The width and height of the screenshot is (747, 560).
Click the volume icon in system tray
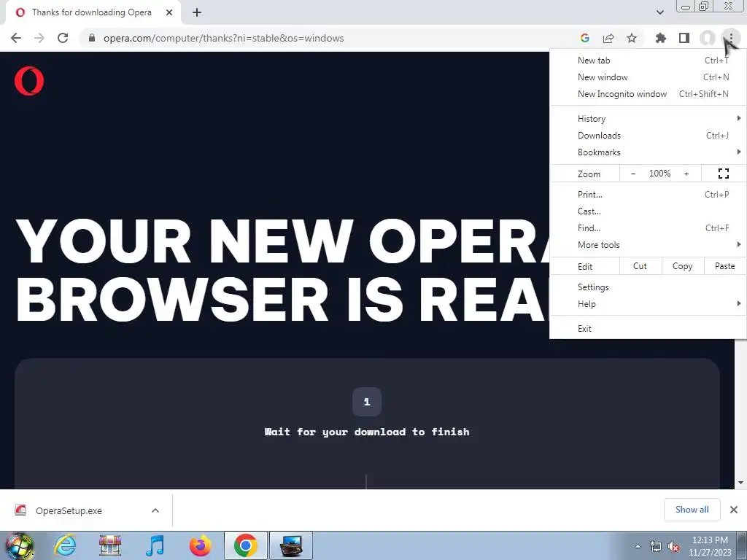click(x=673, y=547)
